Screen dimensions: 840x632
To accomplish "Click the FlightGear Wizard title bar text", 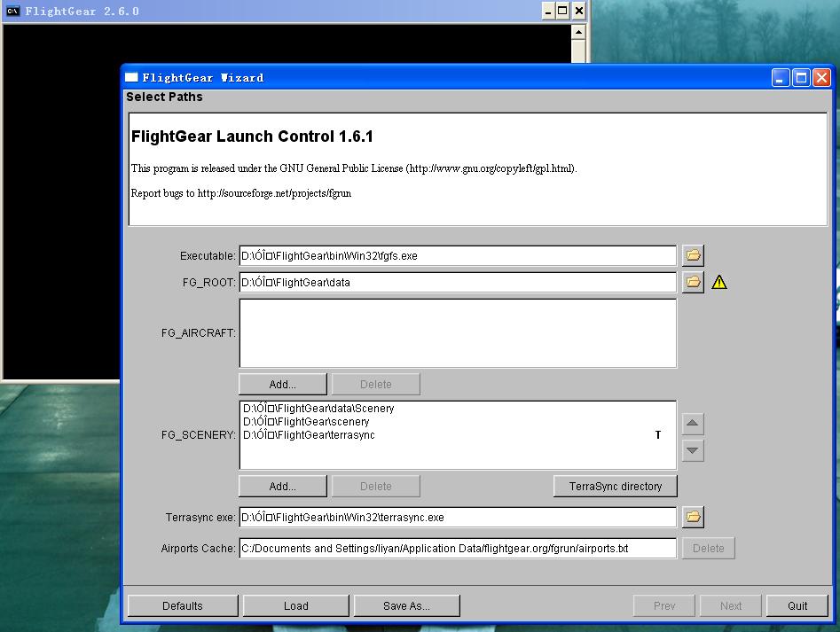I will [x=203, y=78].
